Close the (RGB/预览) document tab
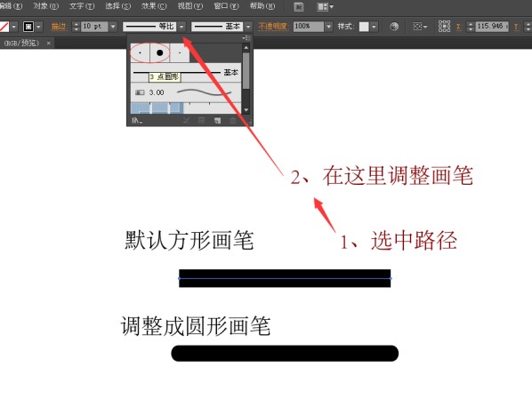532x399 pixels. [x=49, y=43]
